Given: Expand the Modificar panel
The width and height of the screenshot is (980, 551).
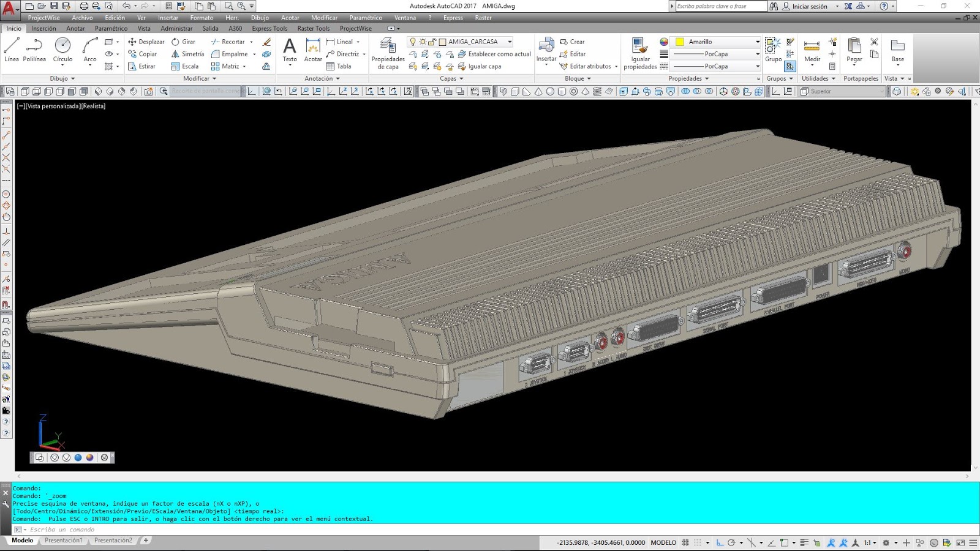Looking at the screenshot, I should [200, 78].
